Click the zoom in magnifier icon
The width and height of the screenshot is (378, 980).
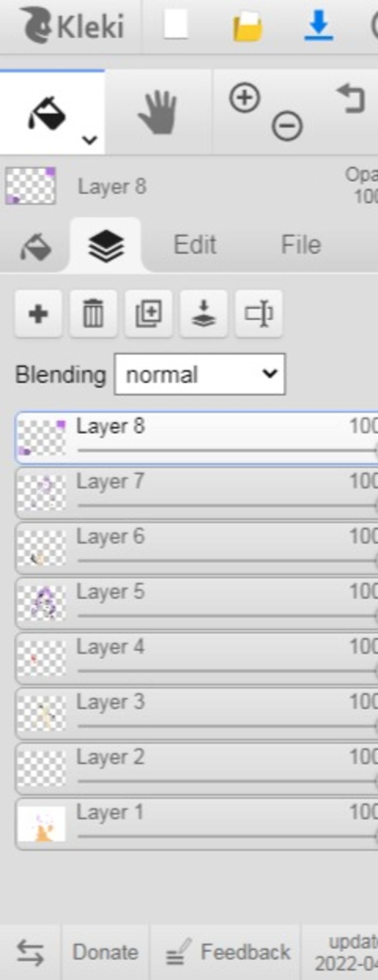click(x=245, y=98)
